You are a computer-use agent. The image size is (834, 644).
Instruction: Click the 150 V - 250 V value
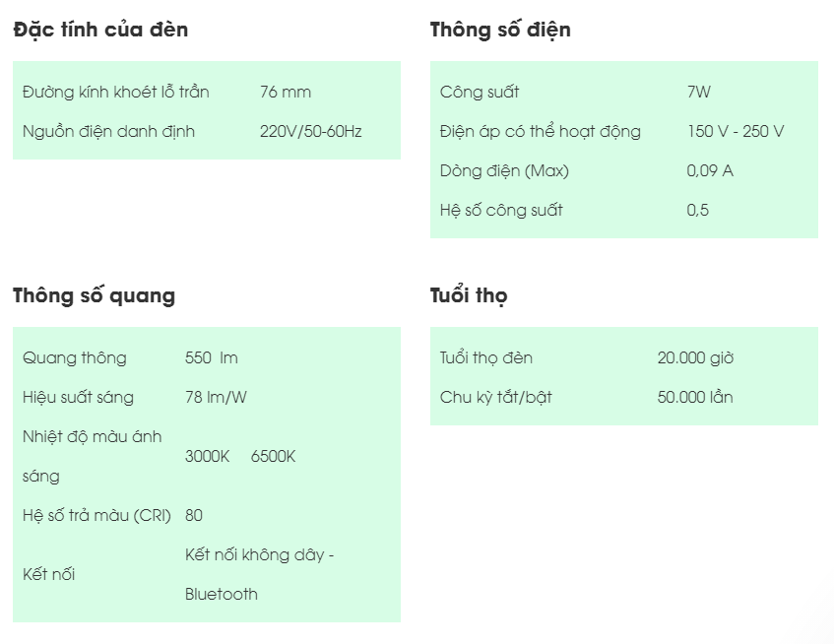pyautogui.click(x=735, y=131)
